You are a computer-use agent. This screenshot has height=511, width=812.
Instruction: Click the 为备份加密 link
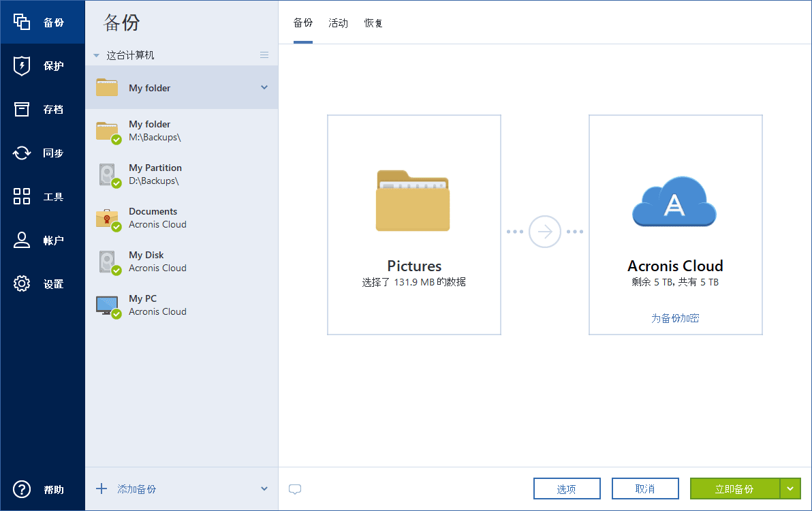click(x=675, y=318)
